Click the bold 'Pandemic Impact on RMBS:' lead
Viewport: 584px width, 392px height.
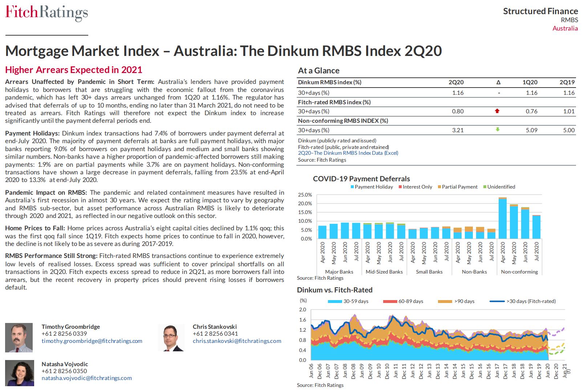46,193
